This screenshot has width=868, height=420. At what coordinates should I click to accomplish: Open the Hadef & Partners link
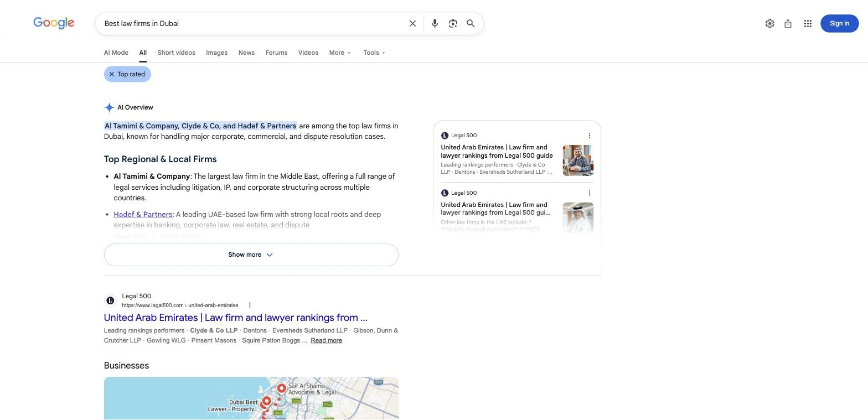pos(143,214)
